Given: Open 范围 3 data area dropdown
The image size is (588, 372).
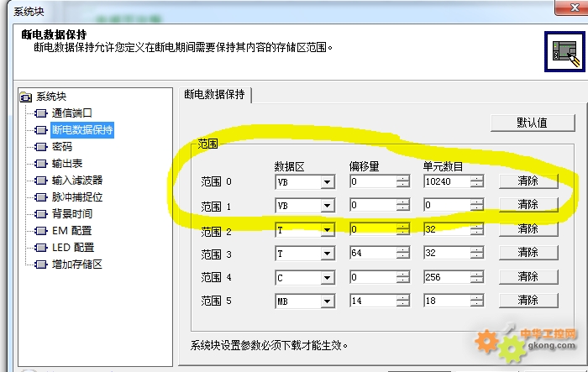Looking at the screenshot, I should (328, 254).
